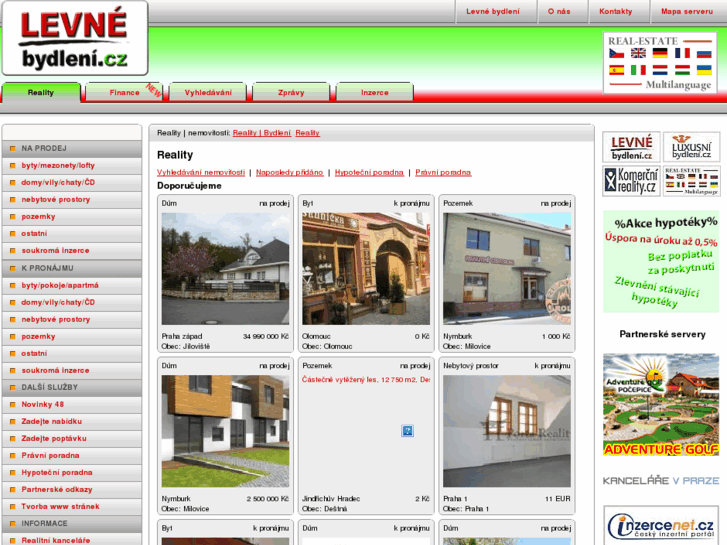Click the Vyhledávání nemovitostí link
This screenshot has width=727, height=545.
click(x=201, y=173)
